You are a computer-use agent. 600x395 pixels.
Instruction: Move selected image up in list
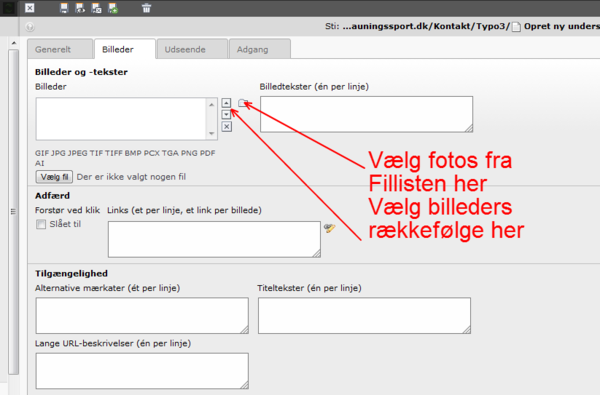click(227, 103)
